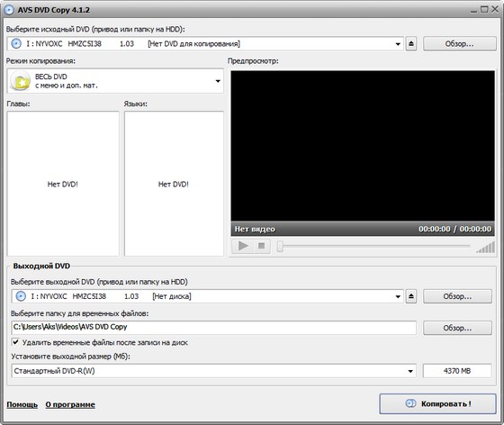Screen dimensions: 504x425
Task: Open the output size dropdown Стандартный DVD-R(W)
Action: tap(214, 371)
